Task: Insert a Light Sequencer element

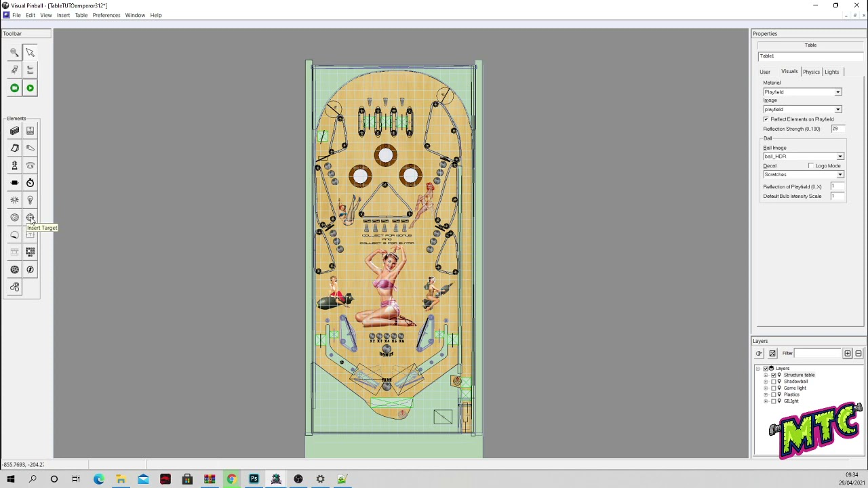Action: tap(30, 252)
